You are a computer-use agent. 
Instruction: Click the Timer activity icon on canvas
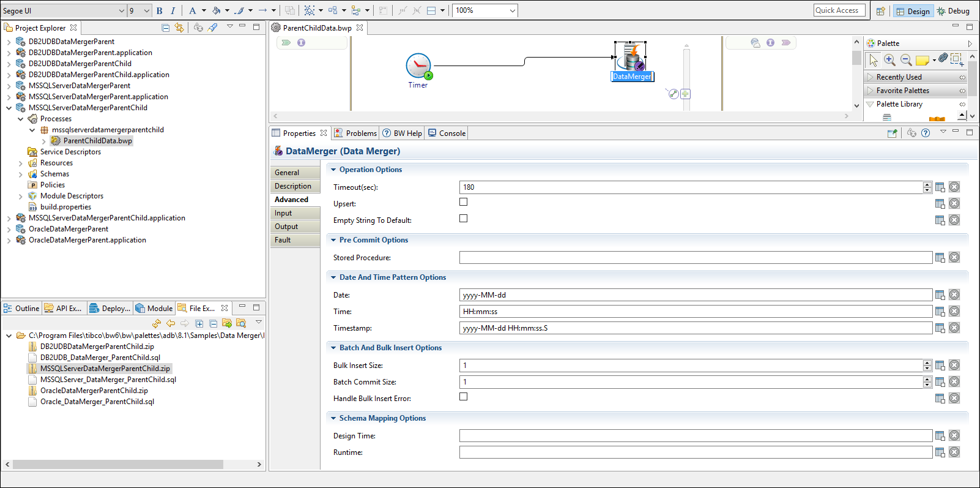tap(418, 66)
